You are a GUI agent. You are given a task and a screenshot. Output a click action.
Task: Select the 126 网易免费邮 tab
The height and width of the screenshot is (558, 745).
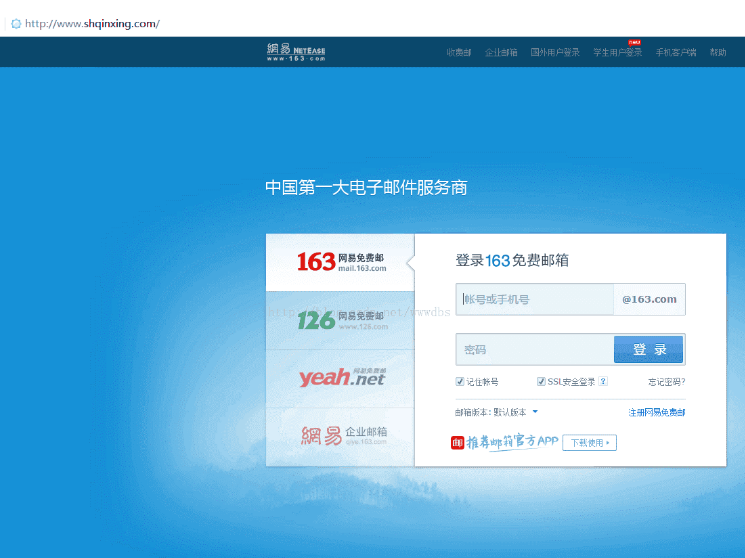pyautogui.click(x=340, y=320)
